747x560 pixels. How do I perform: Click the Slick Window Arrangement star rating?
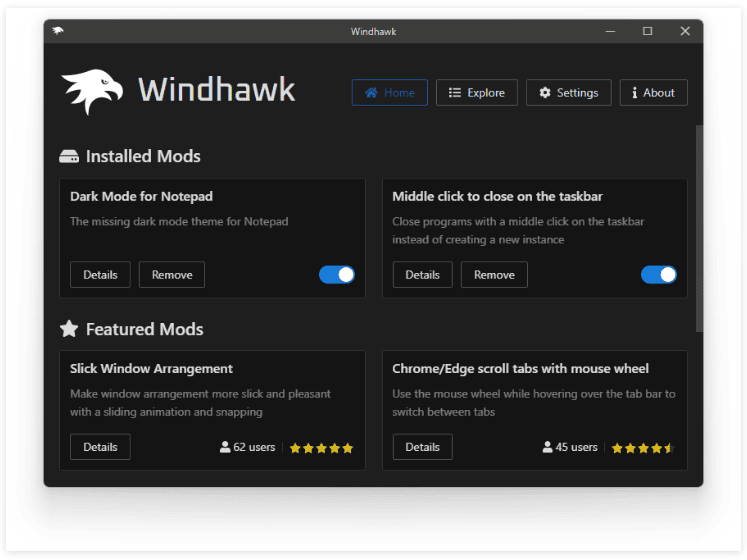pos(322,448)
